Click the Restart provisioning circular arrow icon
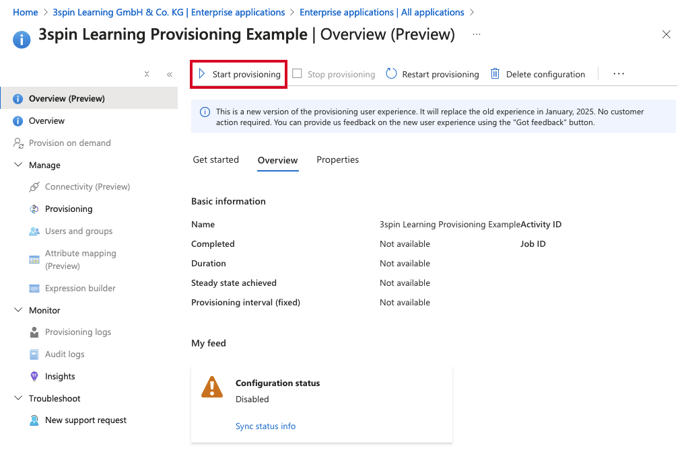 391,74
